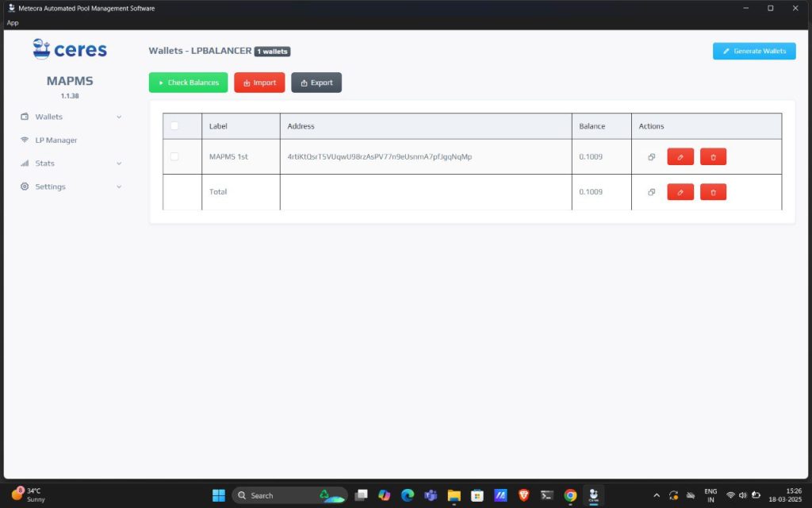The height and width of the screenshot is (508, 812).
Task: Launch Microsoft Edge from the taskbar
Action: tap(408, 495)
